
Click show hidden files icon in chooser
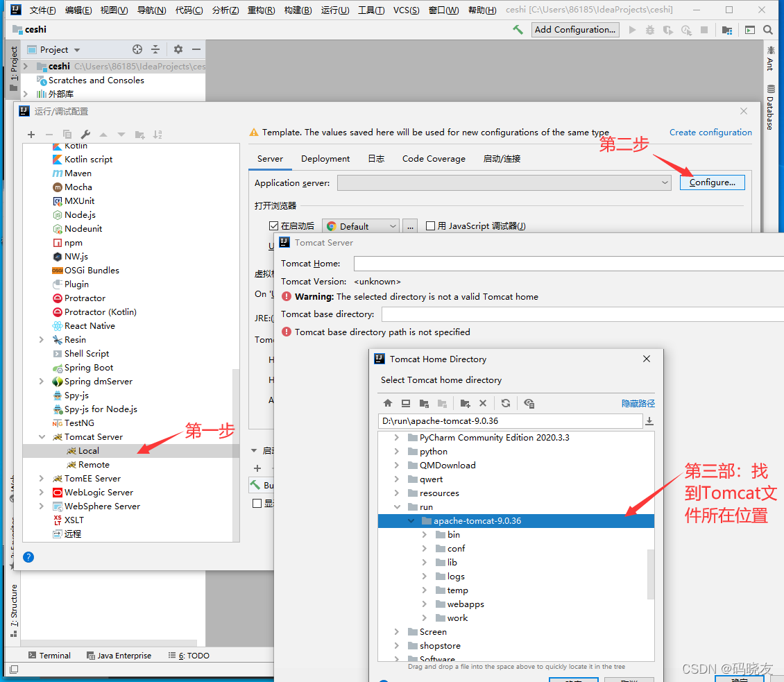coord(529,403)
